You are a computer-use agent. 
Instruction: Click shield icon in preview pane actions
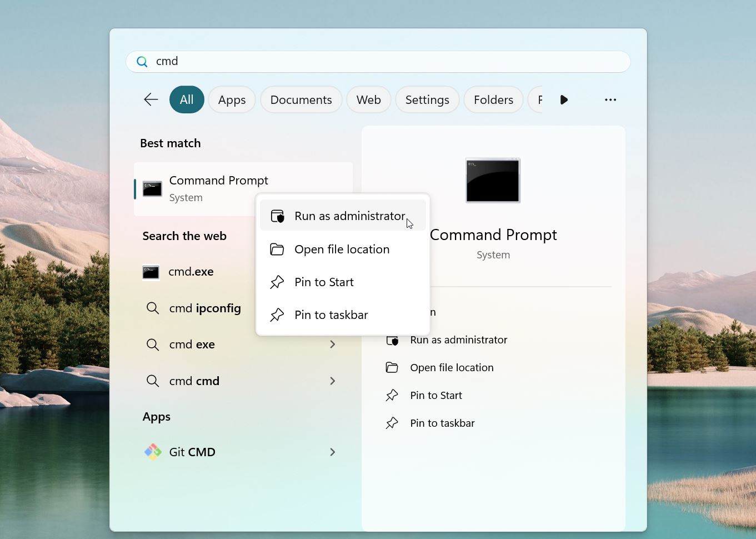392,340
